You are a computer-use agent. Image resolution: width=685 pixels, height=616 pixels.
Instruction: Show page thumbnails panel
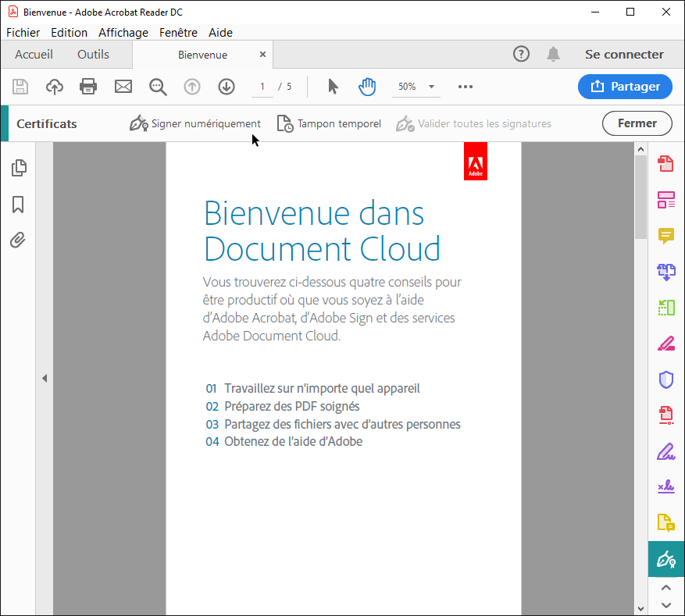coord(18,168)
